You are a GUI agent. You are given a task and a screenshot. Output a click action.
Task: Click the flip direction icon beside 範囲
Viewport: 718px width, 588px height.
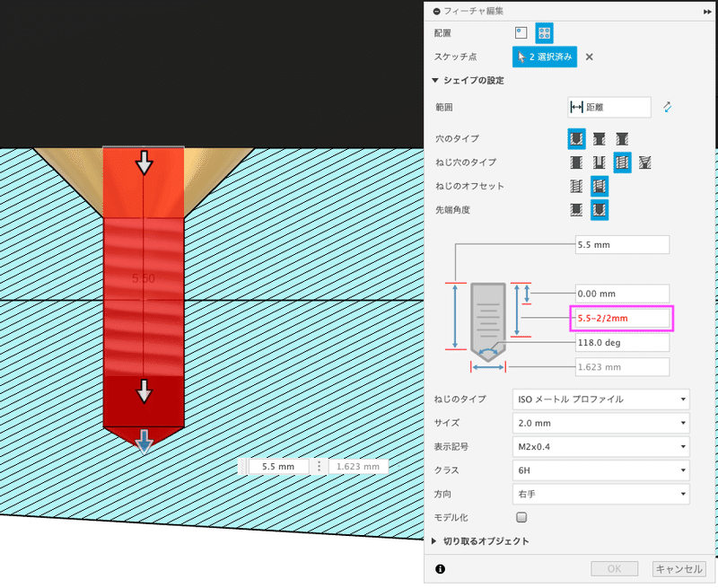click(x=667, y=107)
